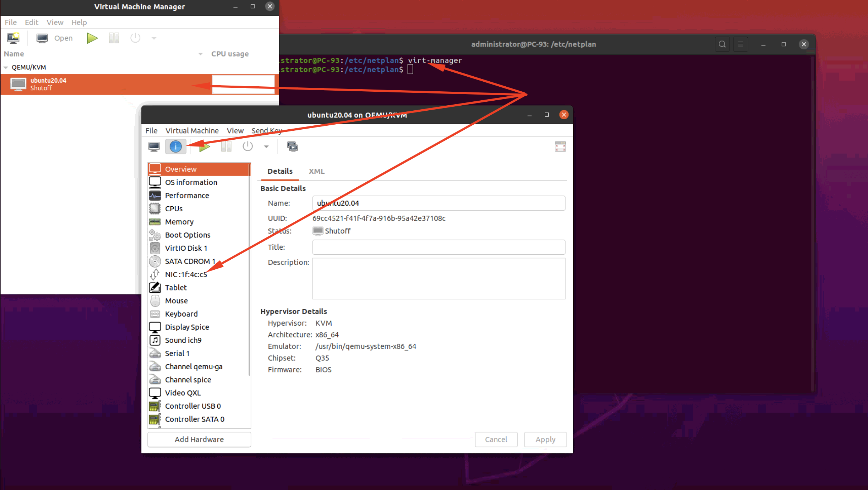Viewport: 868px width, 490px height.
Task: Shut down VM power icon in Virtual Machine Manager
Action: tap(135, 38)
